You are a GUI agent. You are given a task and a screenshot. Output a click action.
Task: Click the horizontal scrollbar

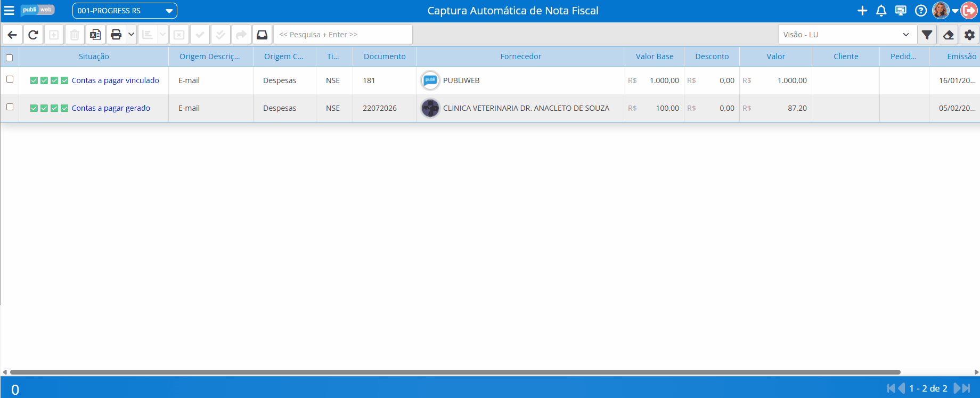[455, 372]
